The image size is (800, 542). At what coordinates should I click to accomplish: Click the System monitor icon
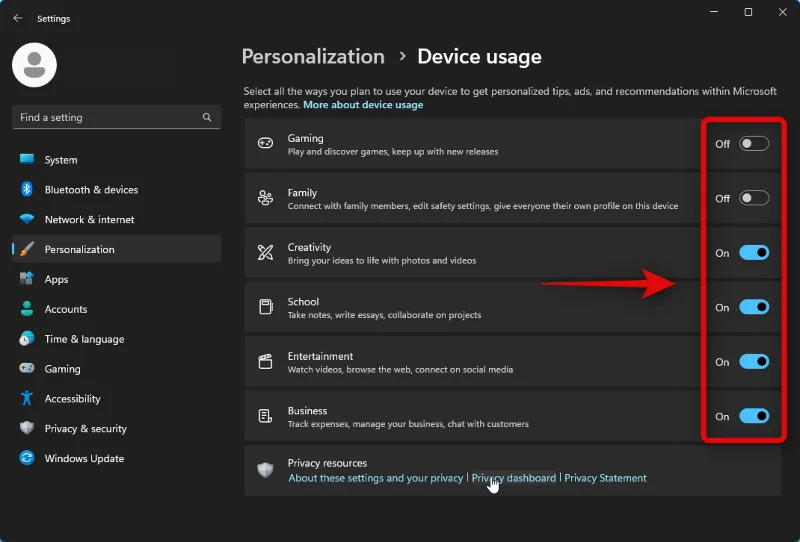click(27, 159)
